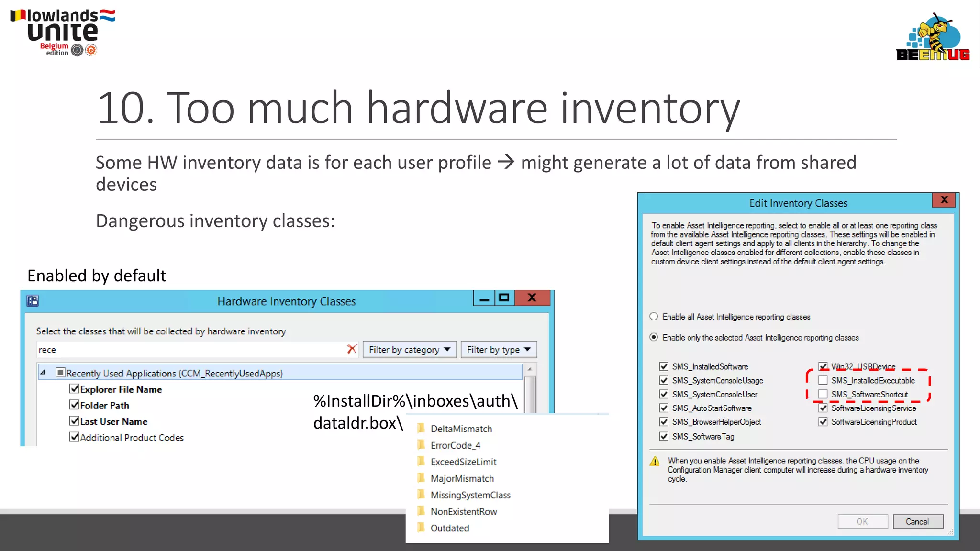Click the BEEMUG bee logo

tap(933, 37)
